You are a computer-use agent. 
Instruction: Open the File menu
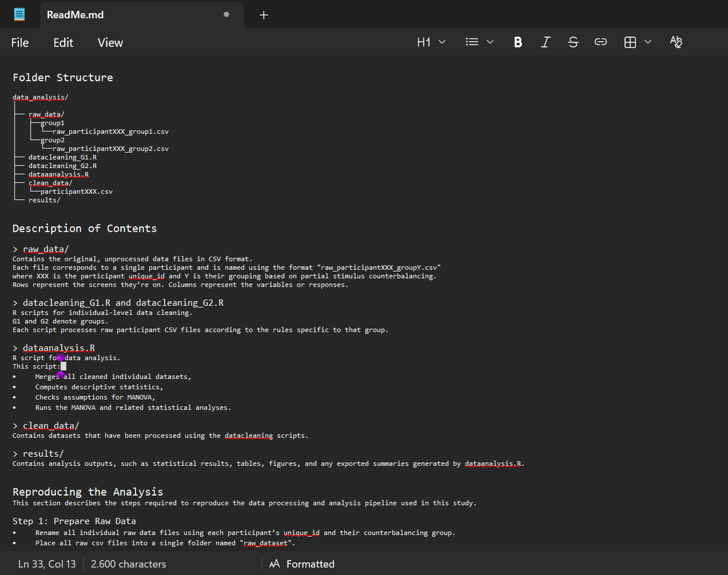(20, 42)
